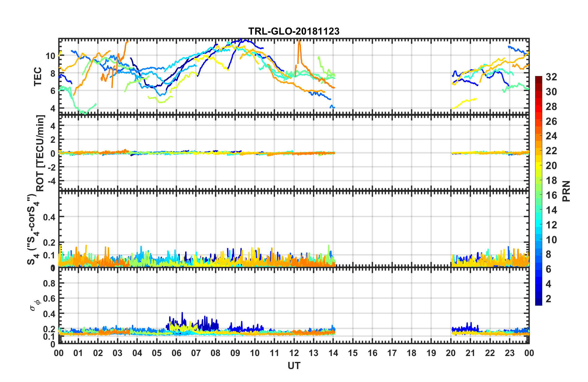Click the "10" tick on the TEC axis

[x=51, y=56]
